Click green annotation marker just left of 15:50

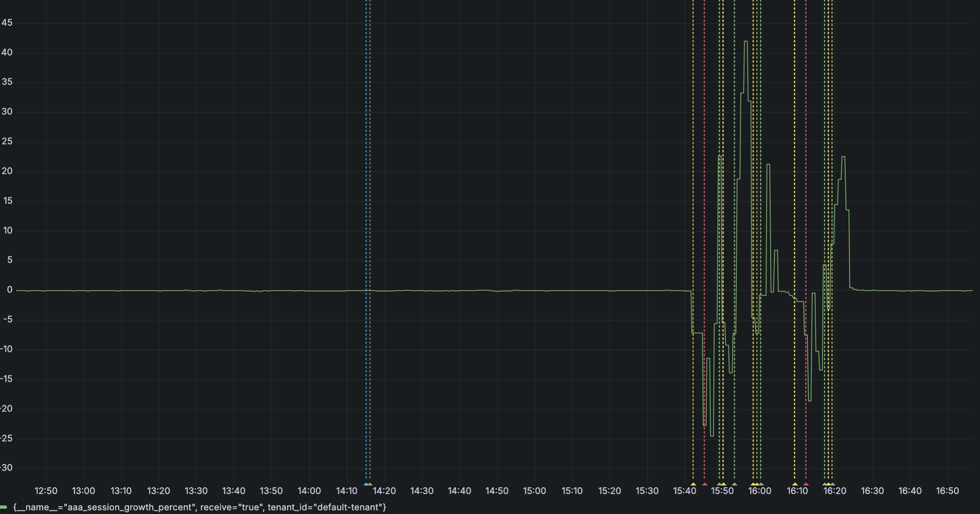[x=719, y=485]
